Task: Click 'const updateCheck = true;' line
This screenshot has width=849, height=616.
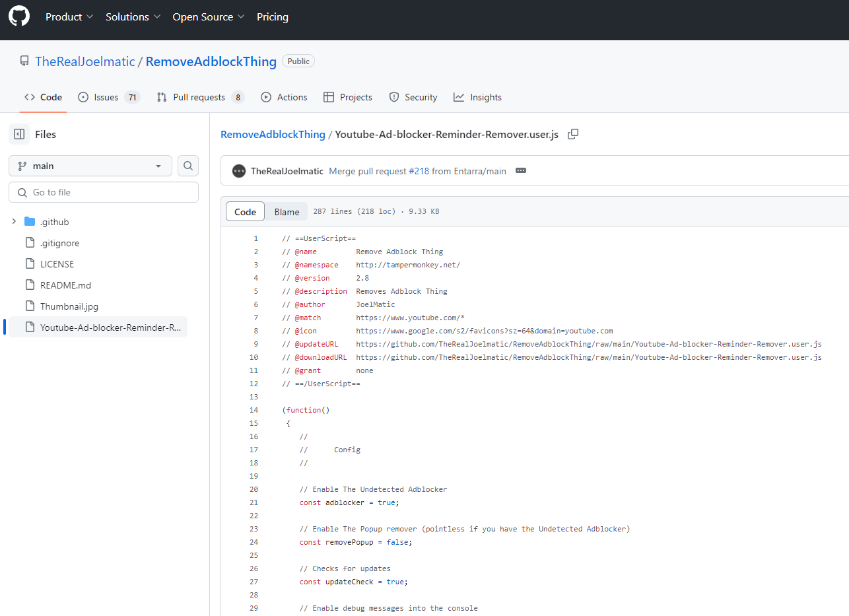Action: [x=354, y=582]
